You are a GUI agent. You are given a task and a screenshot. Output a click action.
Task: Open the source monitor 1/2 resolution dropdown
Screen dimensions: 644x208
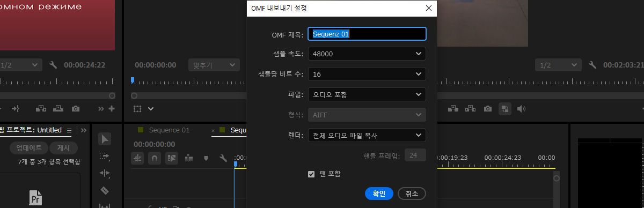click(20, 65)
